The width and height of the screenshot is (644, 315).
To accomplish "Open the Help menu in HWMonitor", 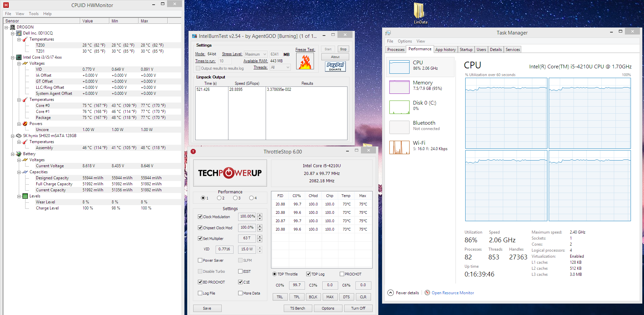I will 47,14.
